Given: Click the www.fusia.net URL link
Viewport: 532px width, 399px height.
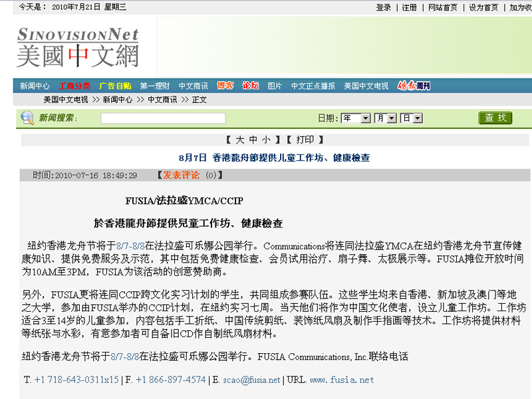Looking at the screenshot, I should (x=342, y=380).
